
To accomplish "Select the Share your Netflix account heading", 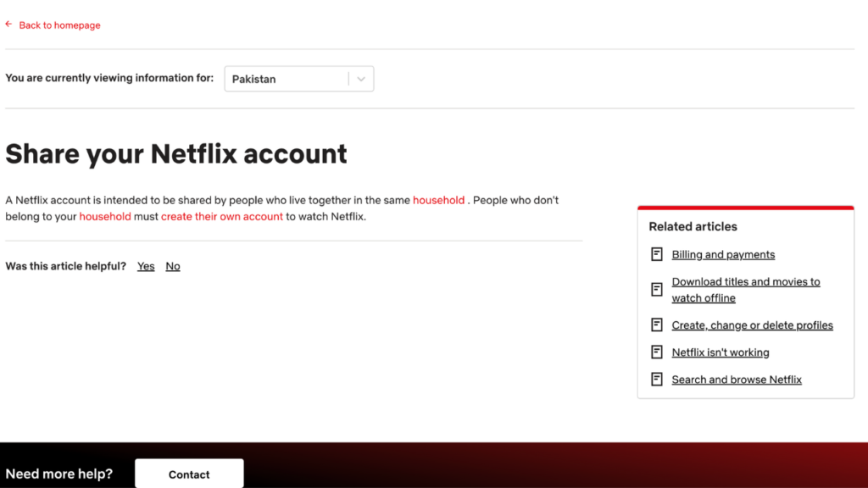I will pyautogui.click(x=176, y=154).
